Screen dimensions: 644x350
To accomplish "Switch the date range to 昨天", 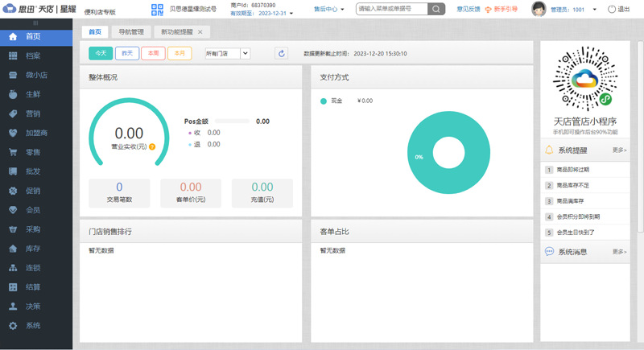I will pos(126,53).
